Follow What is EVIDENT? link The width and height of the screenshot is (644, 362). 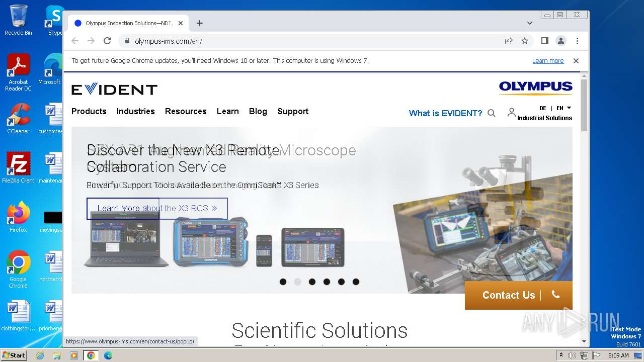pyautogui.click(x=445, y=113)
